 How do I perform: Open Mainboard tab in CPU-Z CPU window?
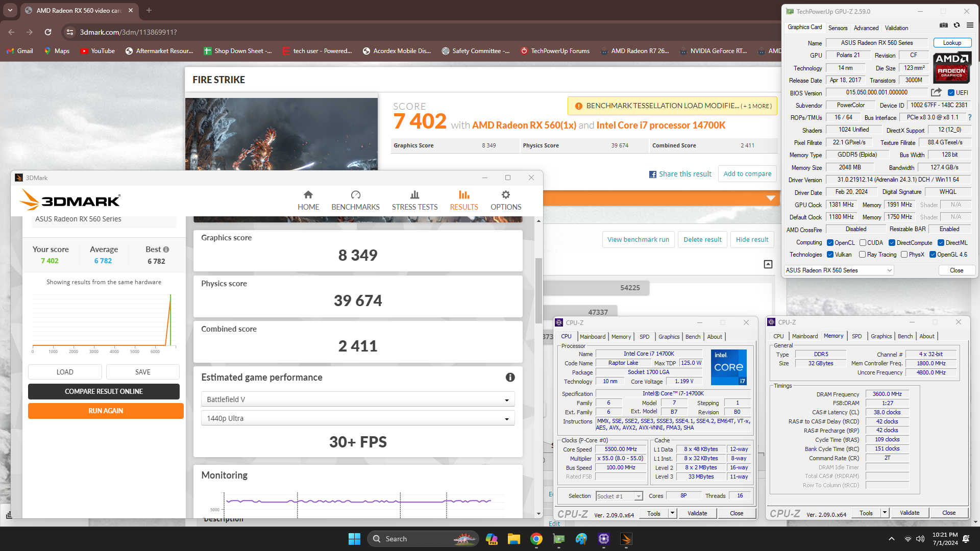tap(593, 337)
